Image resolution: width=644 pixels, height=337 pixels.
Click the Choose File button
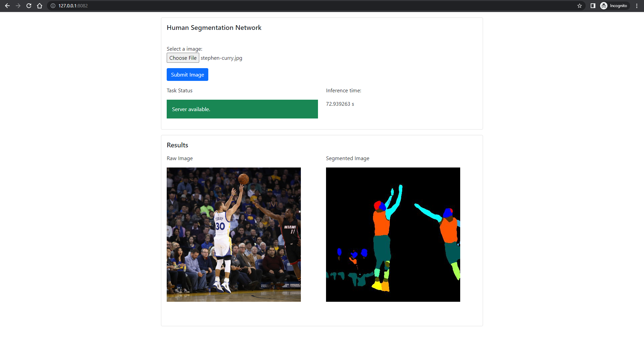pyautogui.click(x=183, y=58)
